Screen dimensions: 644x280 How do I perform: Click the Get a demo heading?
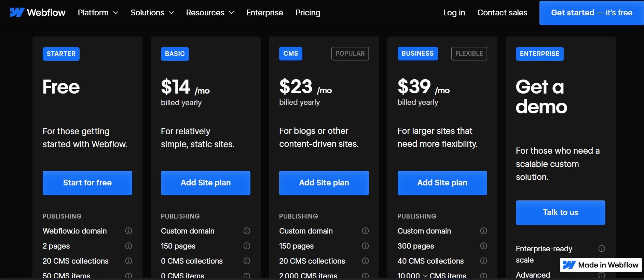click(x=542, y=97)
